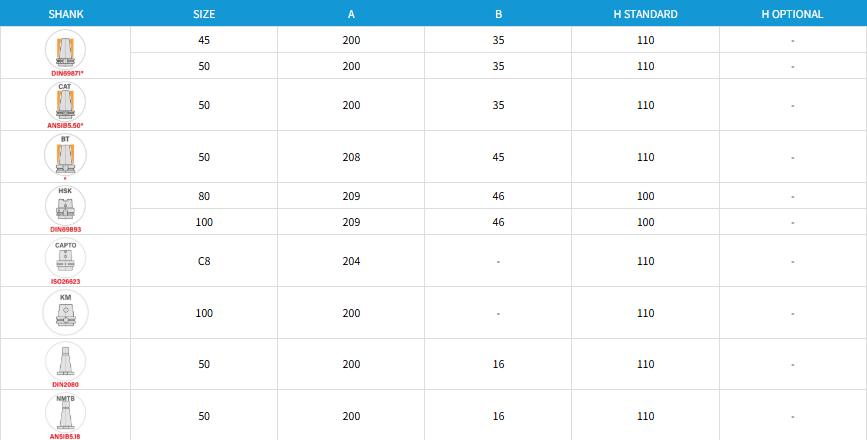
Task: Select the HSK DIN69893 shank icon
Action: pos(65,206)
